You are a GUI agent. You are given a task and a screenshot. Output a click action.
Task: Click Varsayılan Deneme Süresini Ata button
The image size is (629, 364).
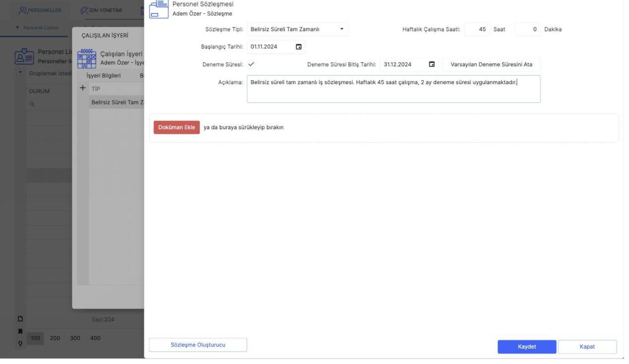[x=491, y=64]
